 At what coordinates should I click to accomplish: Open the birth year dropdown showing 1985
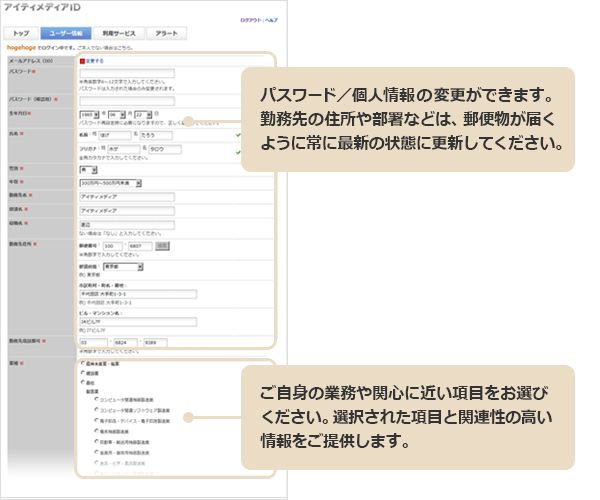point(89,114)
